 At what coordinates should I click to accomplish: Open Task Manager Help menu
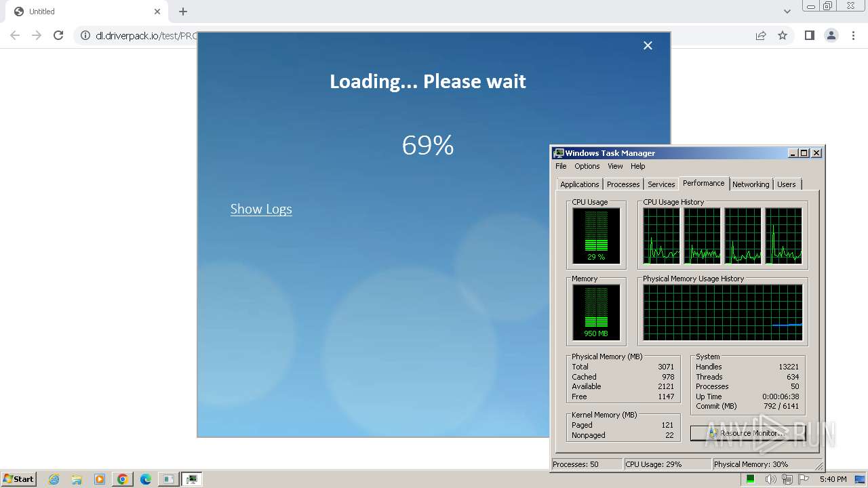638,166
